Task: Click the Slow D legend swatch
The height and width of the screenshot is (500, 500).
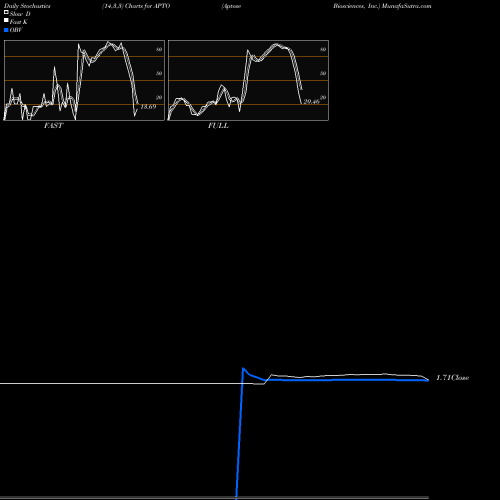Action: pos(6,12)
